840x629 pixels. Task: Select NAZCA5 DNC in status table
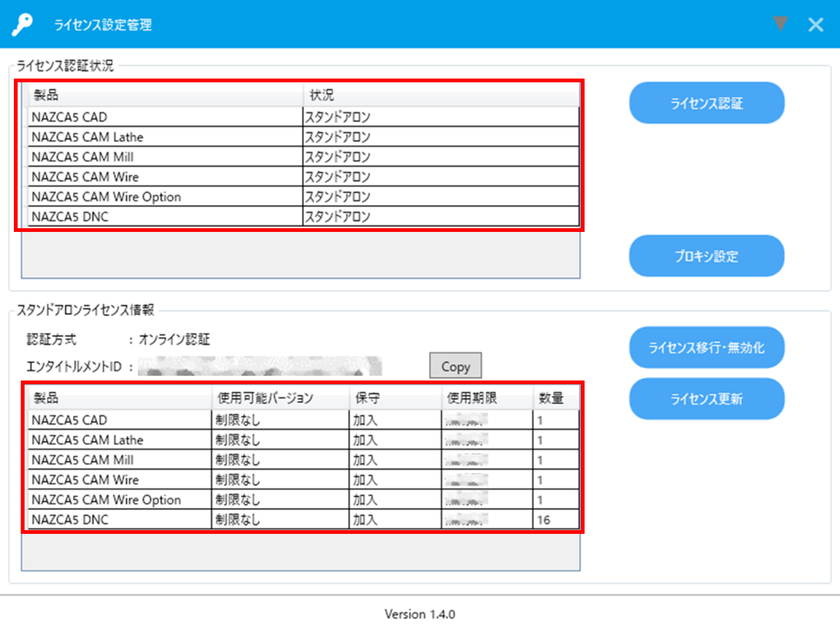165,216
